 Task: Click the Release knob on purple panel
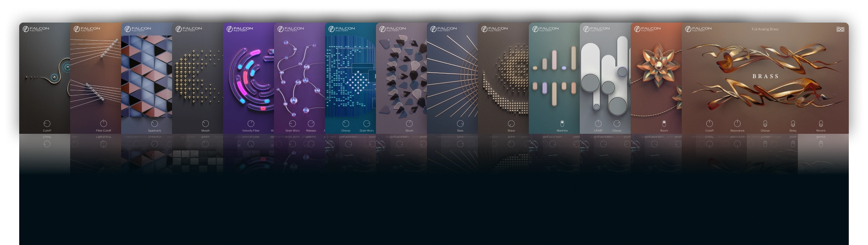point(311,124)
